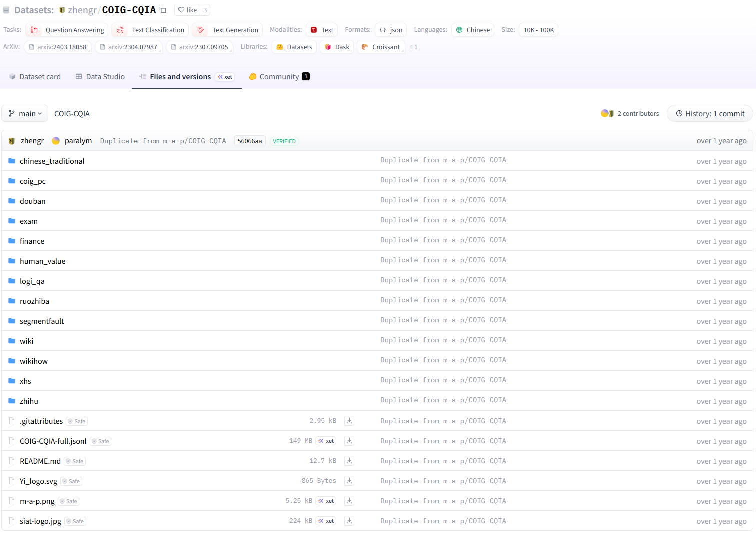756x534 pixels.
Task: Open the zhengr owner link in the header
Action: click(x=82, y=10)
